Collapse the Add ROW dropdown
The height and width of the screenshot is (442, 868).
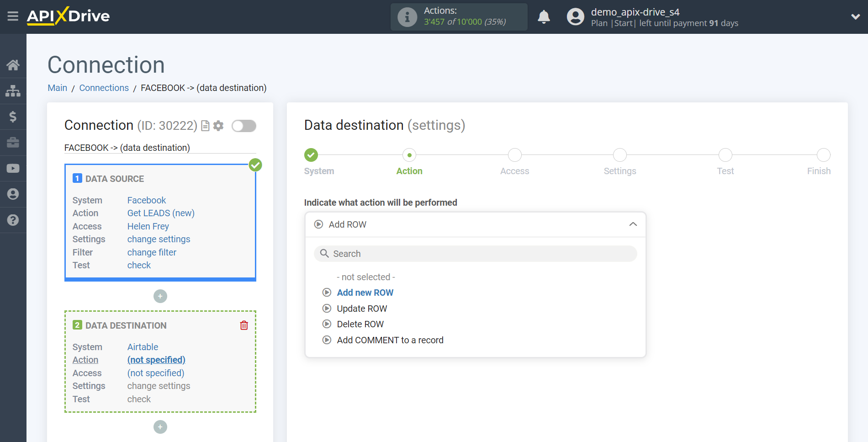point(476,224)
